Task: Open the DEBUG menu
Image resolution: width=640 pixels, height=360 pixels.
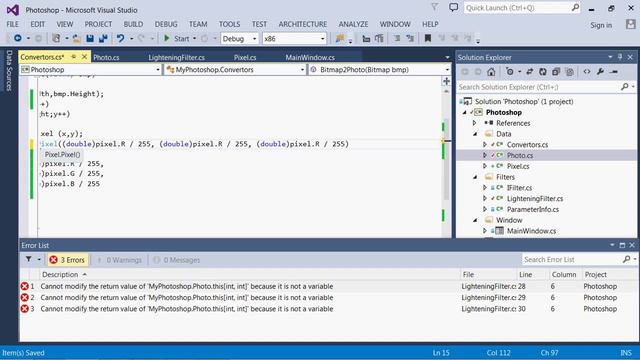Action: coord(166,24)
